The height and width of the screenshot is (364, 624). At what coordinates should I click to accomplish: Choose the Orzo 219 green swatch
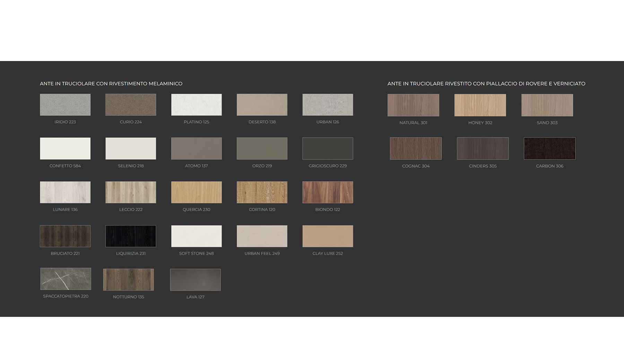point(262,148)
